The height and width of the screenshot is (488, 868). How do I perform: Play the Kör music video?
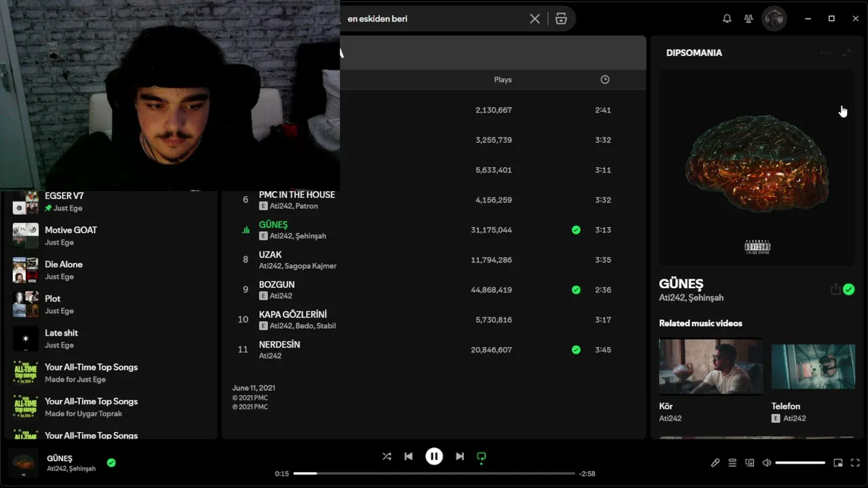point(711,367)
